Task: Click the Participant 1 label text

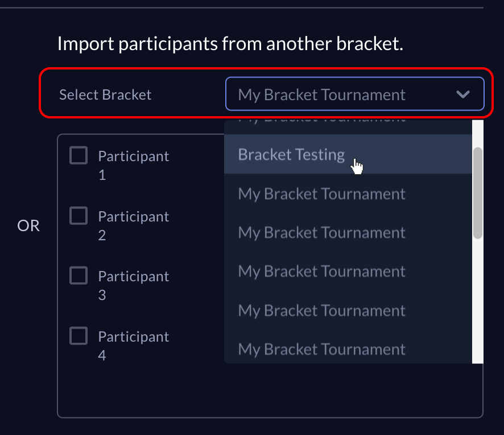Action: [133, 165]
